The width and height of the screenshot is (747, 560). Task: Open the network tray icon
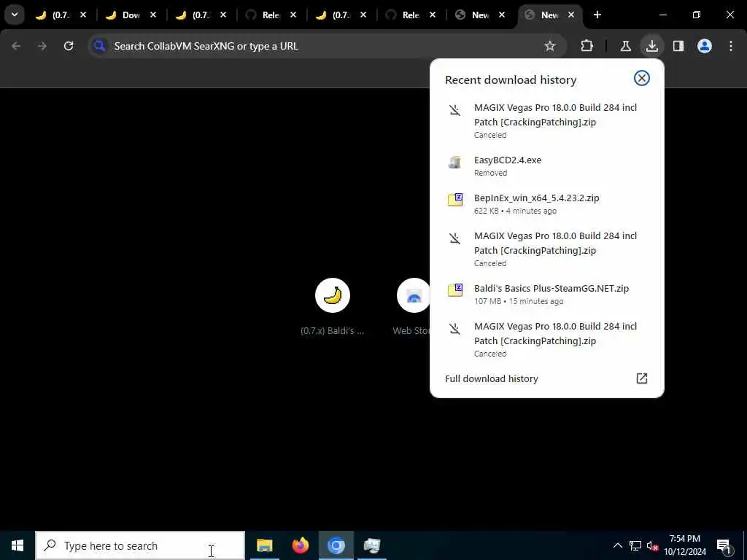(x=635, y=545)
